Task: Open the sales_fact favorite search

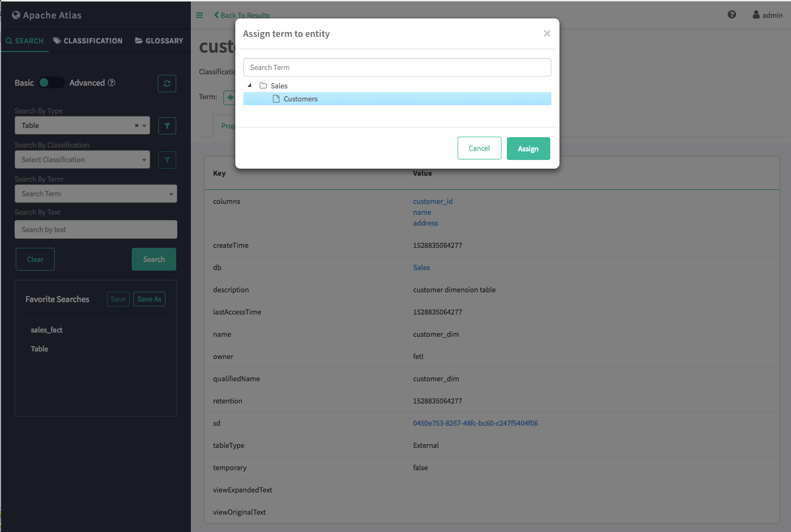Action: (x=47, y=330)
